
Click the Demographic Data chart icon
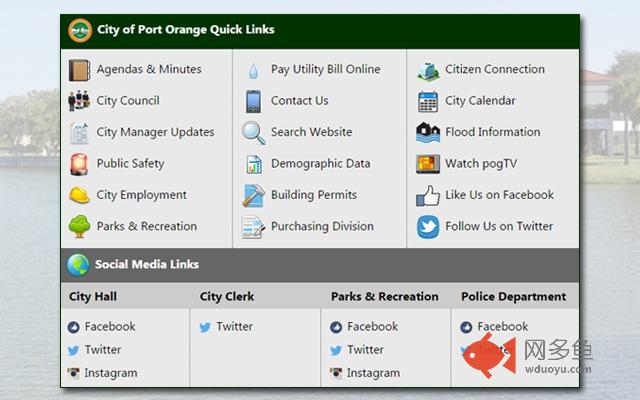point(253,164)
